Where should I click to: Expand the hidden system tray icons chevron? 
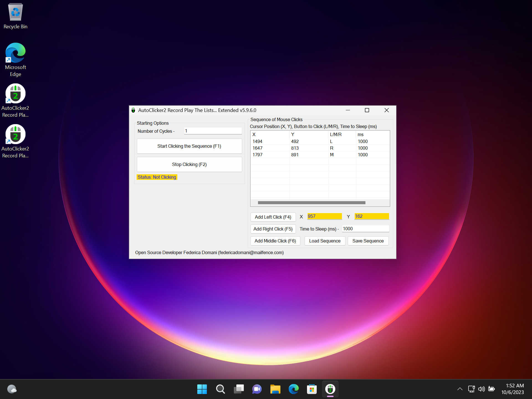tap(460, 389)
